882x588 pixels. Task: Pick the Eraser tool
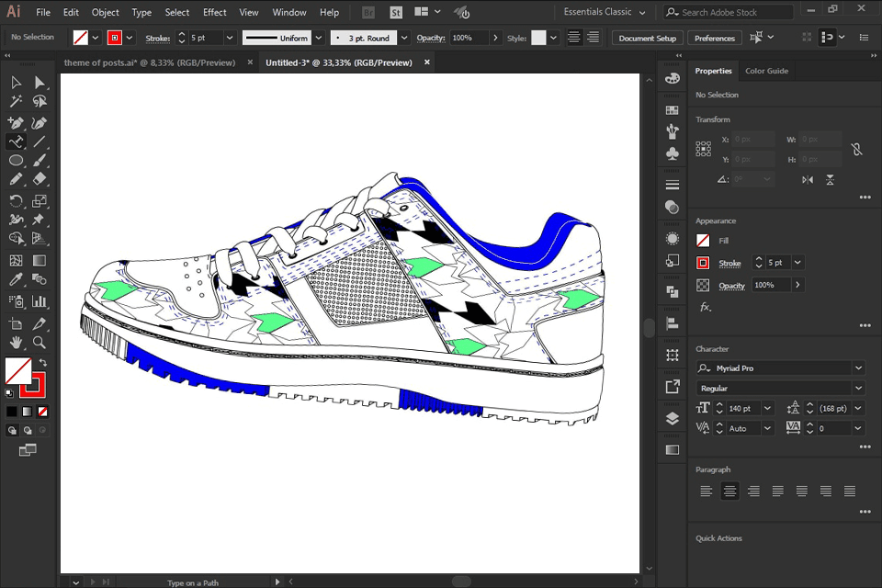(40, 180)
